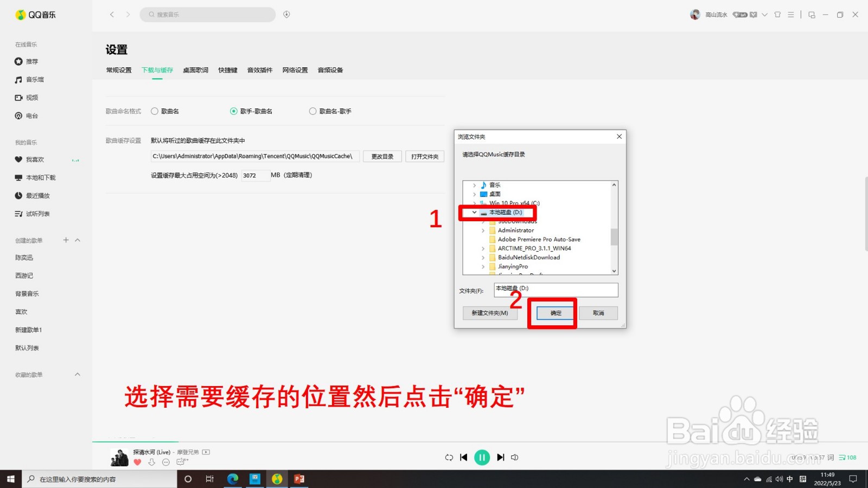Switch to the 音频设备 tab
868x488 pixels.
click(330, 70)
